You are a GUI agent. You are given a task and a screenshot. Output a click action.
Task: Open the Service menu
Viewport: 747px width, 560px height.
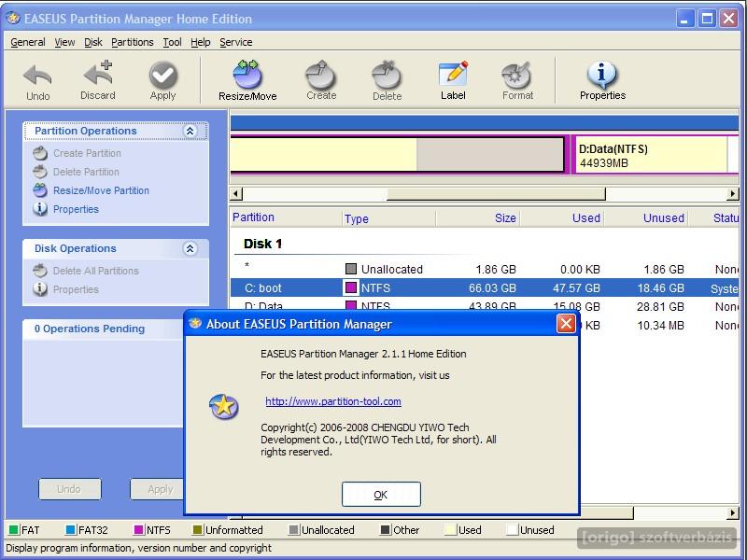236,42
